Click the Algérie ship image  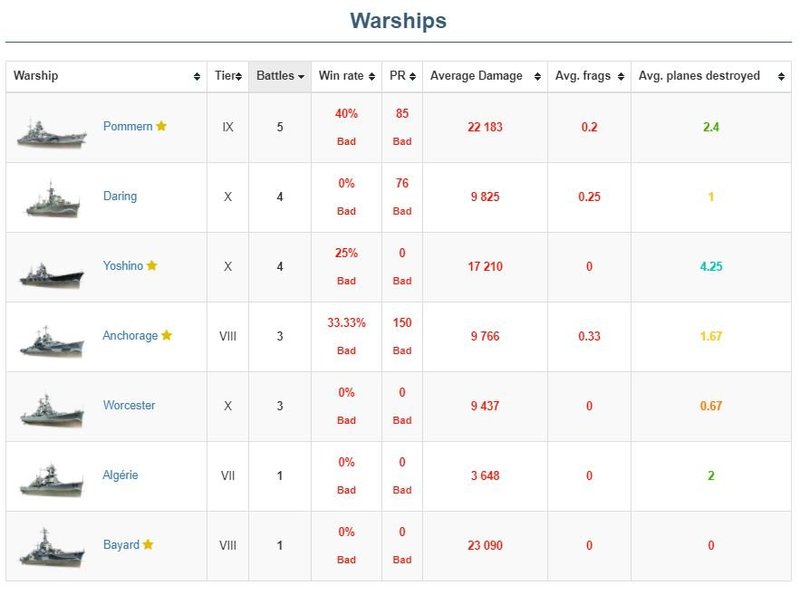pyautogui.click(x=52, y=478)
